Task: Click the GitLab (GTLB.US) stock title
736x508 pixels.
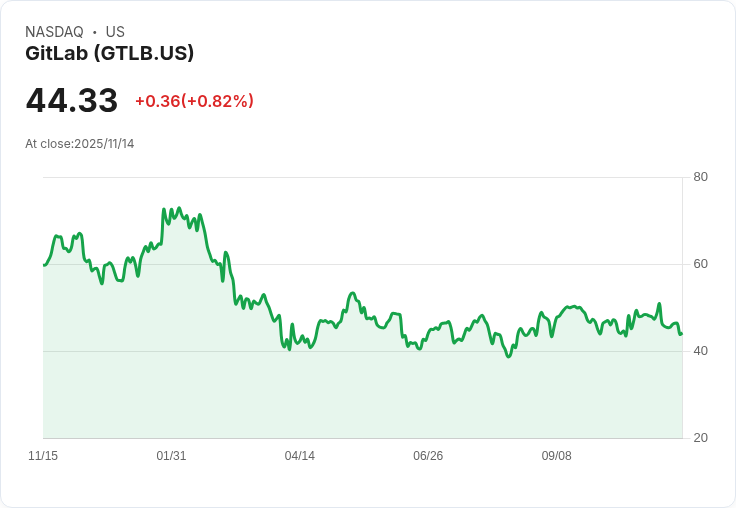Action: click(x=109, y=54)
